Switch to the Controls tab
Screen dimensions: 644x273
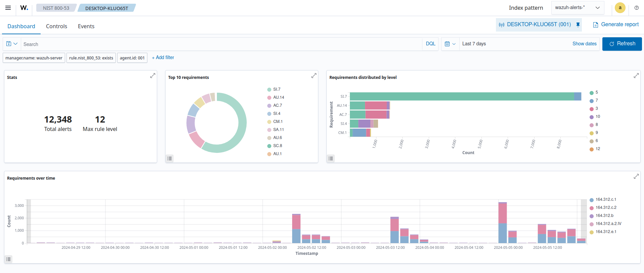(56, 26)
